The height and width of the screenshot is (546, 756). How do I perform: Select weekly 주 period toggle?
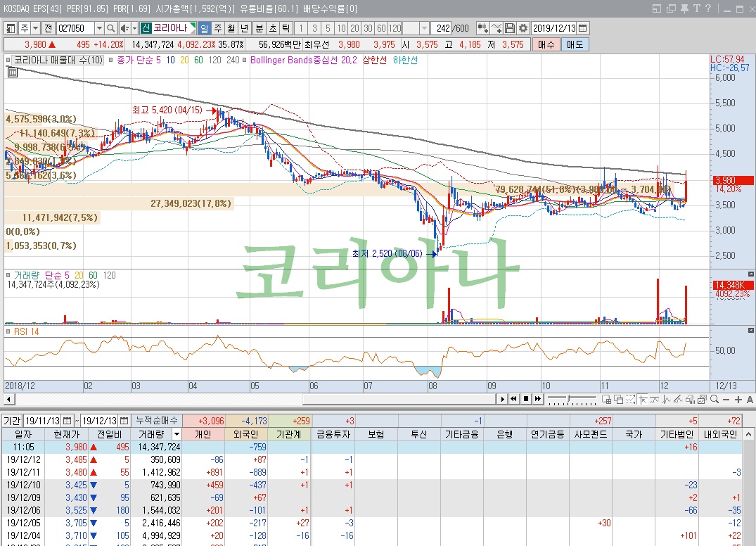tap(218, 28)
